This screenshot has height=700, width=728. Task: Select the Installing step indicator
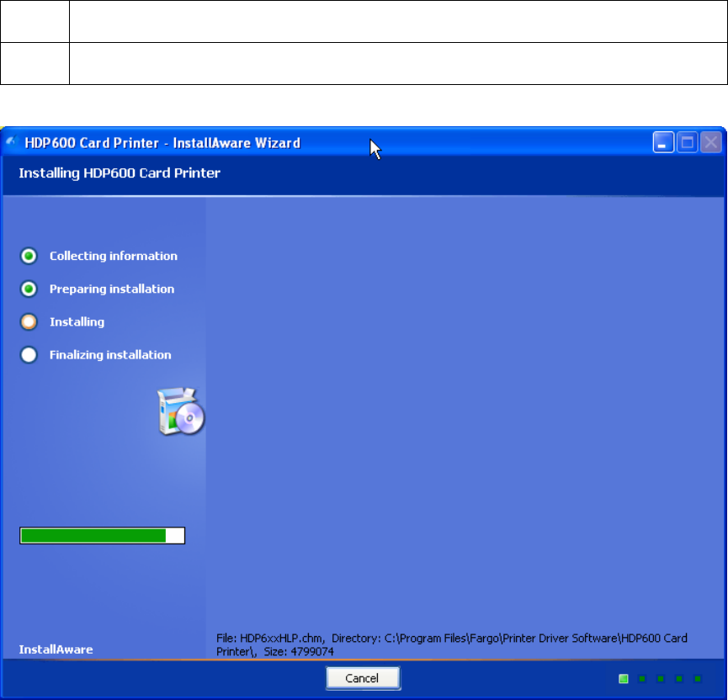(x=29, y=321)
